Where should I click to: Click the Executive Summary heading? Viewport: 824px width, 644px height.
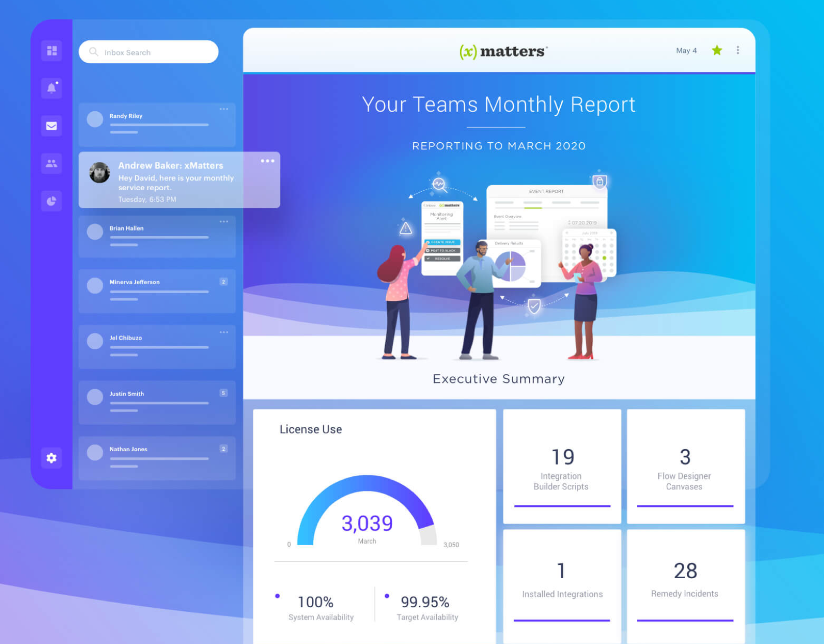(x=498, y=379)
